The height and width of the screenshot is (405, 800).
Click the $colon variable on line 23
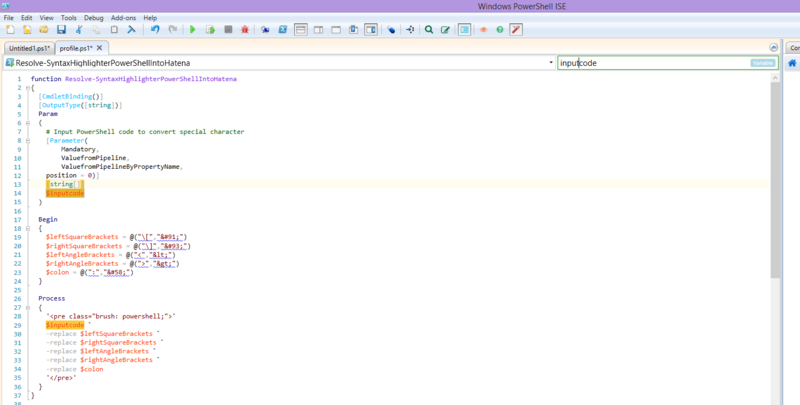(57, 272)
